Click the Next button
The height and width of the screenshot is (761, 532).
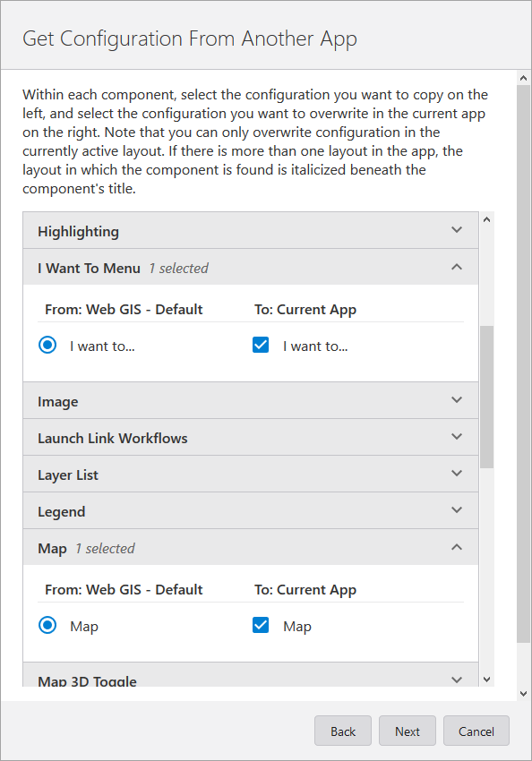407,731
